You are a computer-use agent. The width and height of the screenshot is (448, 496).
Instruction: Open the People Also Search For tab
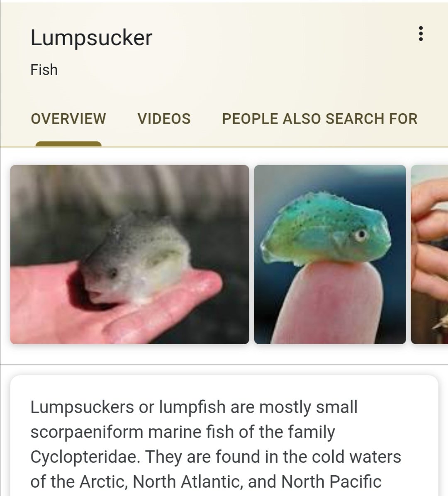[x=319, y=119]
